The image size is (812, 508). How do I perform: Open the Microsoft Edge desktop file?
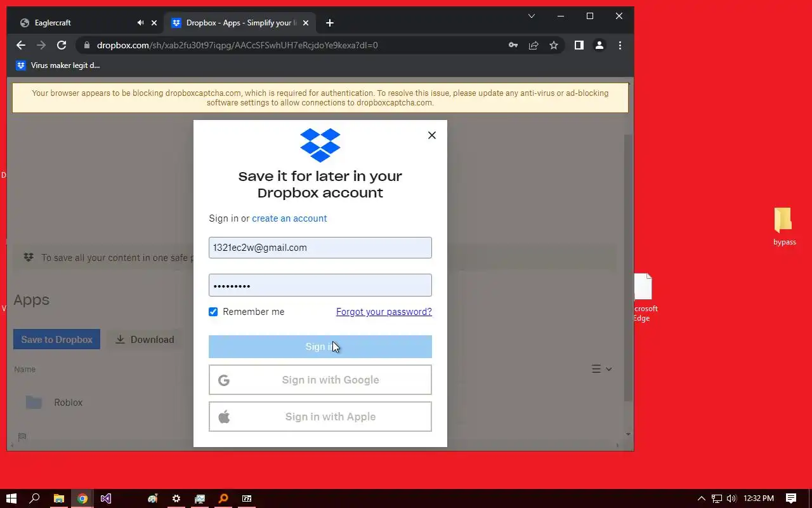[x=644, y=298]
